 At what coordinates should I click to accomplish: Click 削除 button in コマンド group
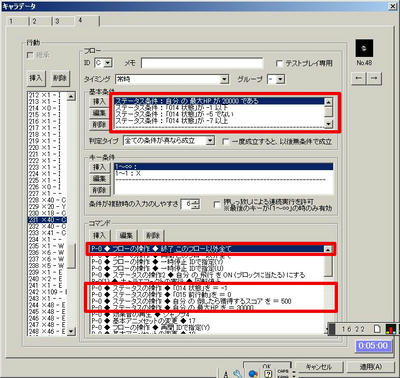[x=153, y=235]
